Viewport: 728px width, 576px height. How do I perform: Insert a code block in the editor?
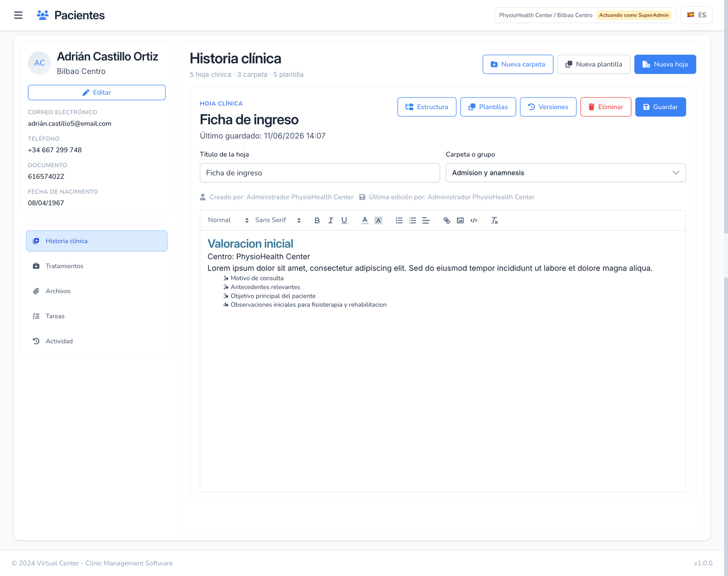(474, 220)
